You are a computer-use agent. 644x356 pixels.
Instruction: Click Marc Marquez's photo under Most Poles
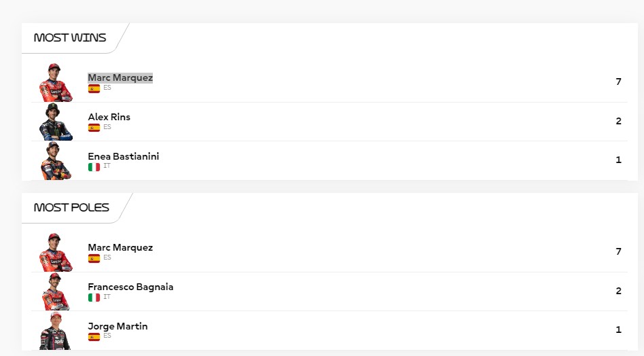tap(56, 253)
